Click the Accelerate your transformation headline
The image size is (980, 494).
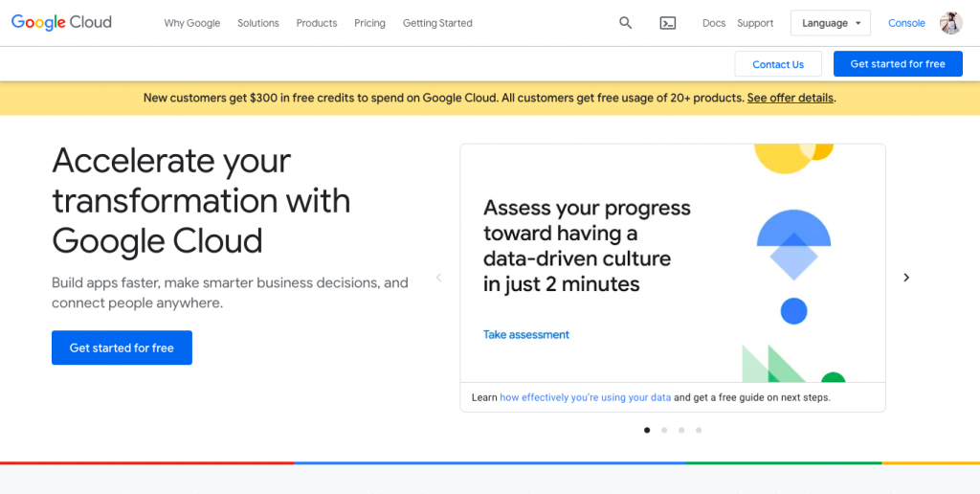(x=201, y=201)
